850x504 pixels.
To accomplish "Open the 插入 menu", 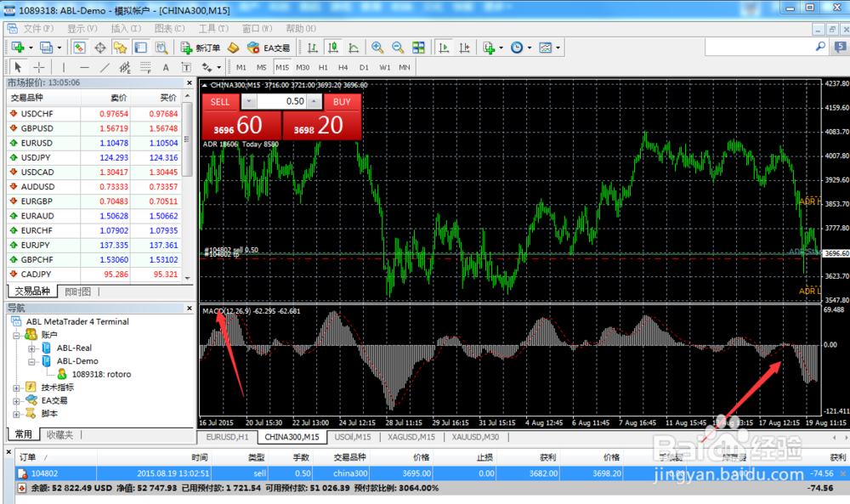I will point(126,28).
